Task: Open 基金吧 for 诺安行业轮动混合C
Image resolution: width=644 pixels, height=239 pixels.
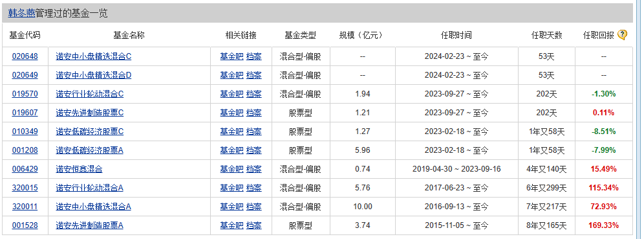Action: [231, 94]
